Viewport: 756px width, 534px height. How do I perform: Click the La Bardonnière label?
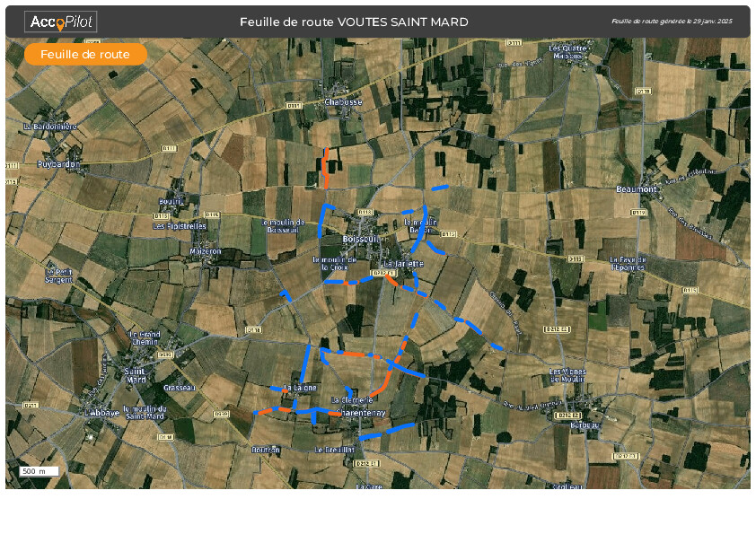click(x=50, y=127)
